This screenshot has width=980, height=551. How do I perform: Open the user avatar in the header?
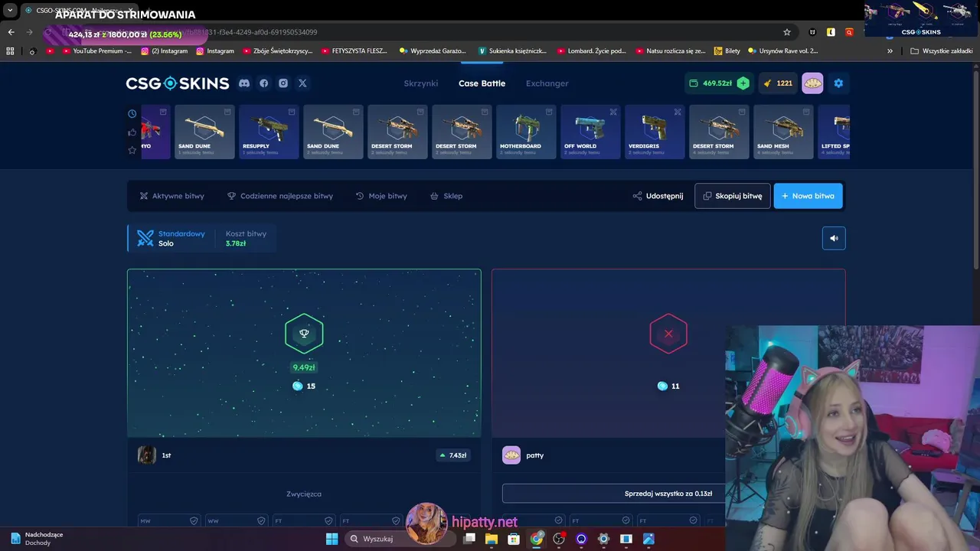[x=812, y=83]
